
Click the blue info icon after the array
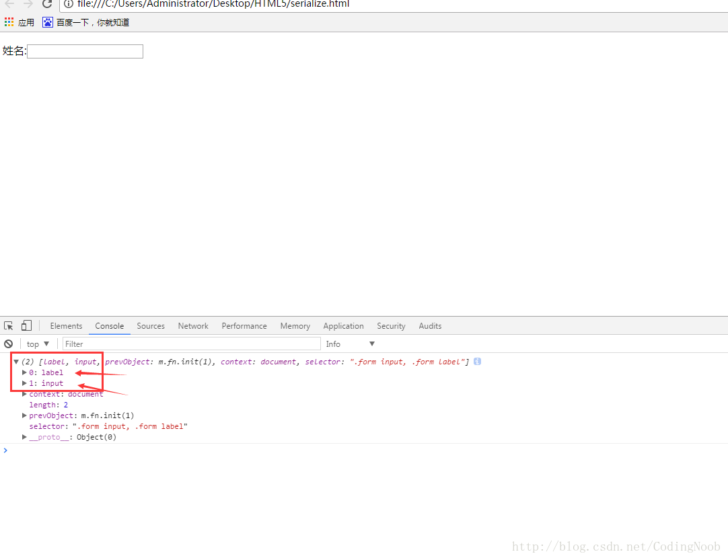477,362
